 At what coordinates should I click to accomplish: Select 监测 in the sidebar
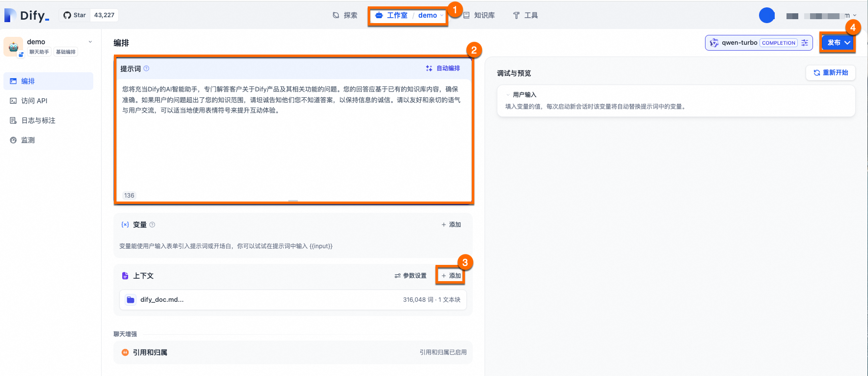tap(48, 140)
